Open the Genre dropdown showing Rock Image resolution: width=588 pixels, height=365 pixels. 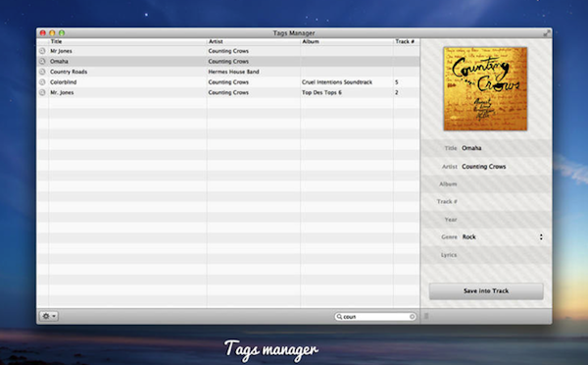pyautogui.click(x=503, y=236)
